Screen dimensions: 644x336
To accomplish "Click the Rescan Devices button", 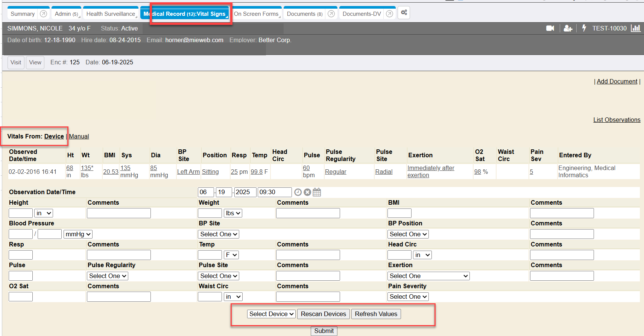I will [x=323, y=314].
